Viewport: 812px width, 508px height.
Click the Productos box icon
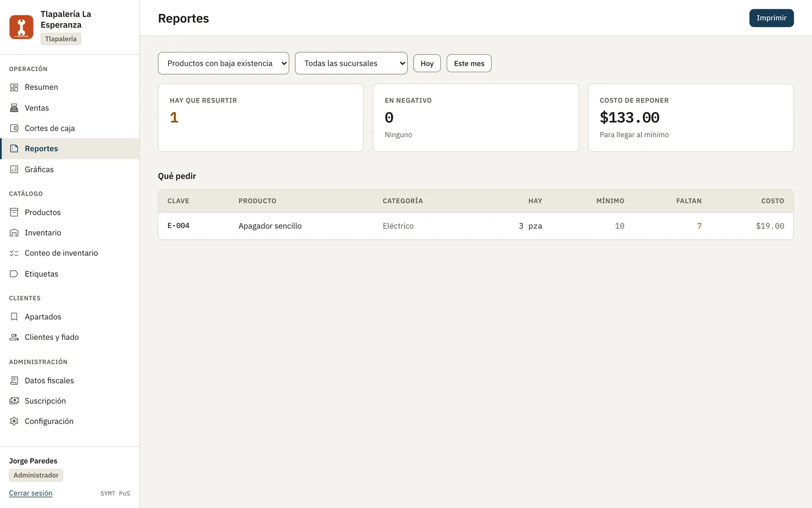click(x=14, y=212)
